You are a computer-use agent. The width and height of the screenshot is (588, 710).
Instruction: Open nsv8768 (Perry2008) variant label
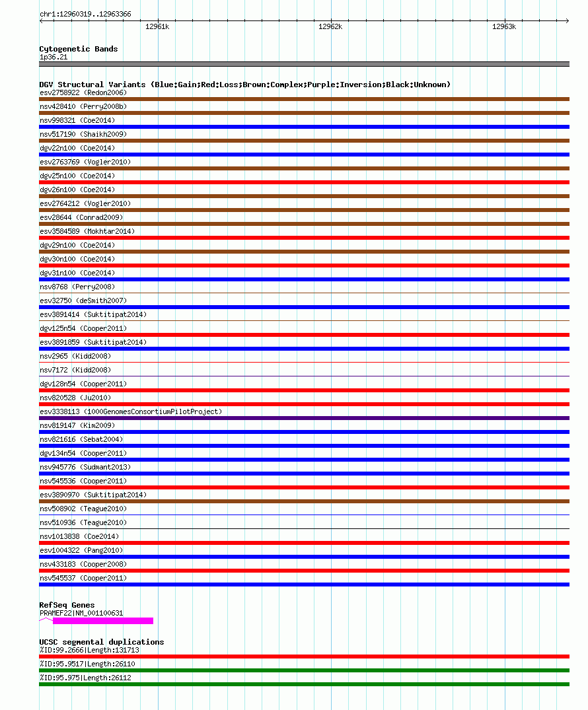(77, 287)
